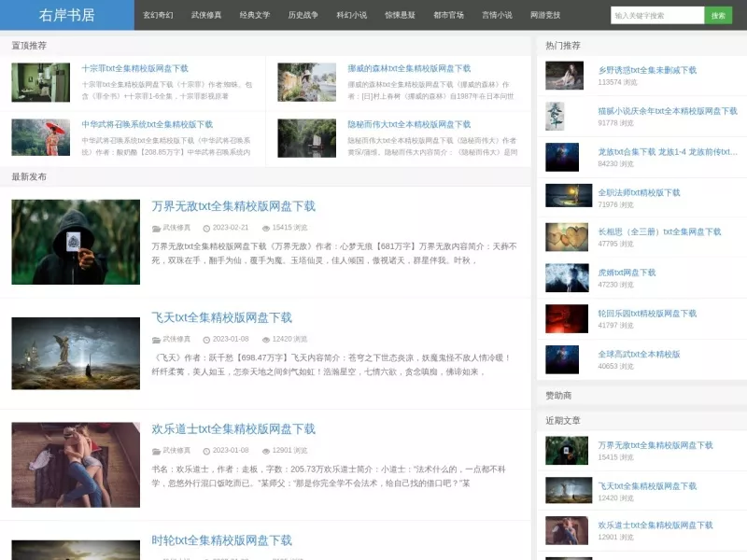Open 万界无敌 article title in latest posts
This screenshot has height=560, width=747.
(233, 206)
